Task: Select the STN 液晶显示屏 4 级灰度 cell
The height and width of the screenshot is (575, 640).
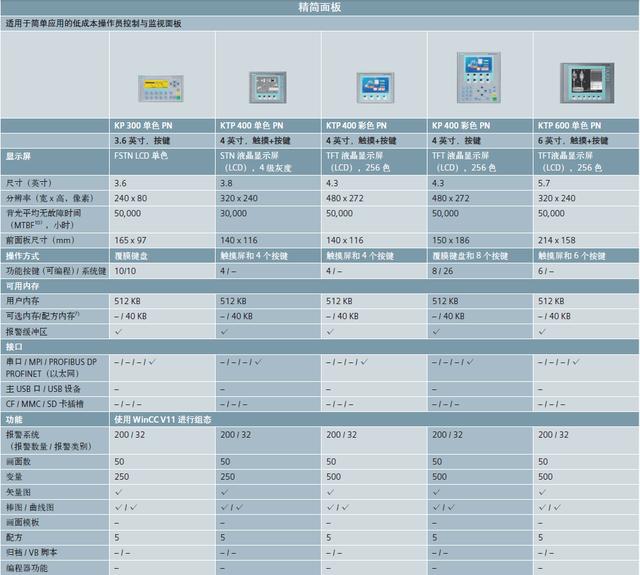Action: 256,162
